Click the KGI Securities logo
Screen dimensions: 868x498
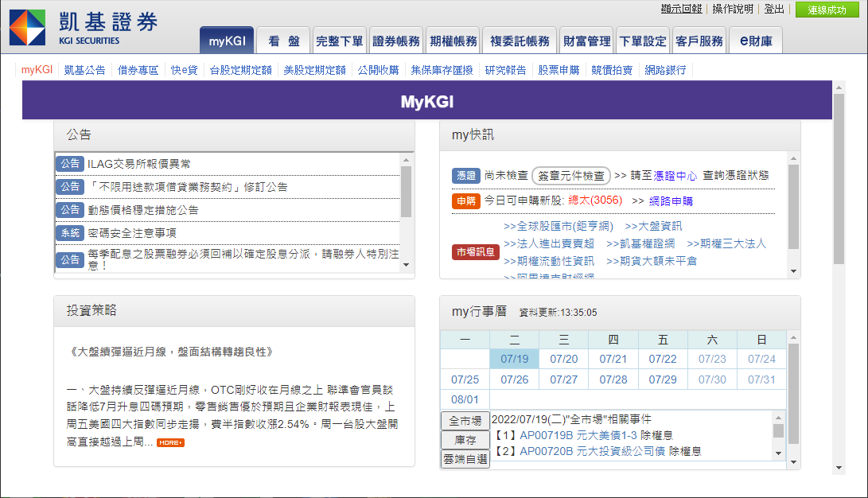(84, 29)
